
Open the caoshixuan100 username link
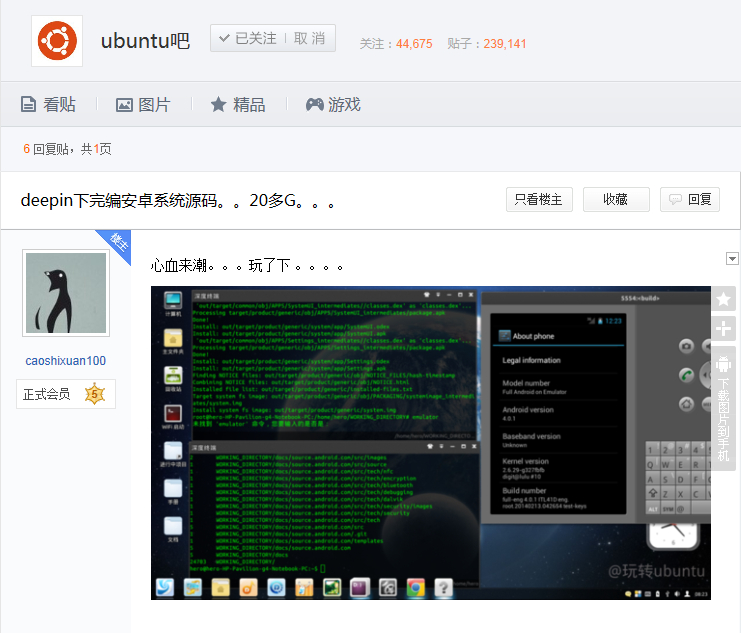(66, 361)
